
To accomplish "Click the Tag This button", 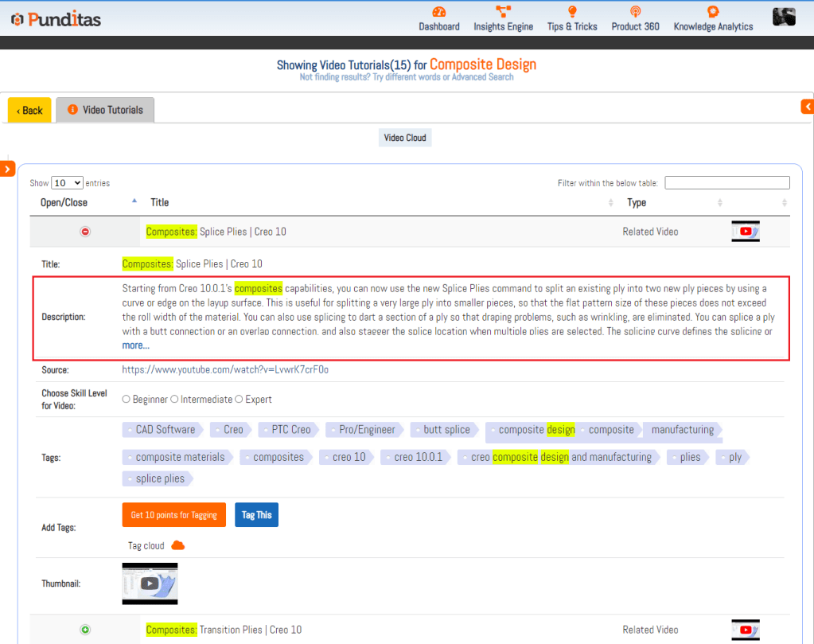I will [x=256, y=515].
